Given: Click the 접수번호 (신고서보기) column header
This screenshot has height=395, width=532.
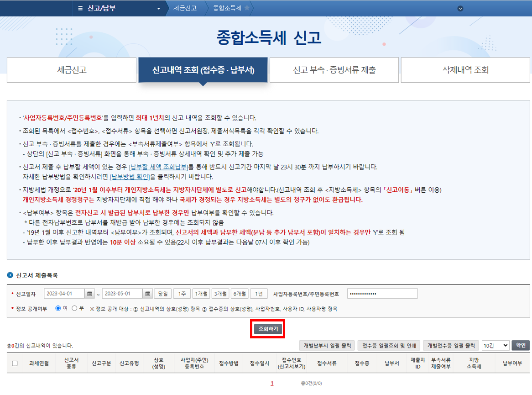Looking at the screenshot, I should pos(292,363).
